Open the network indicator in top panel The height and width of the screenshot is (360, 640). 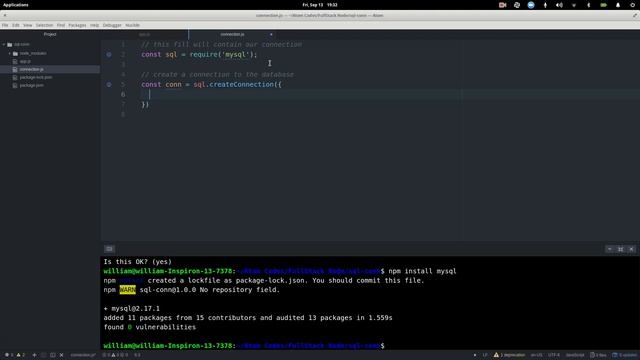click(x=574, y=5)
